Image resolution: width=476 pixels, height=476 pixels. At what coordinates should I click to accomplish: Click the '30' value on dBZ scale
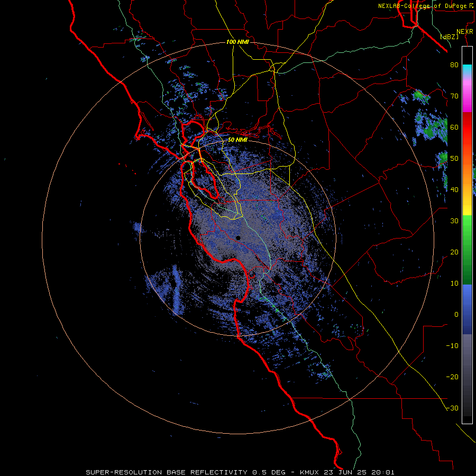tap(454, 221)
